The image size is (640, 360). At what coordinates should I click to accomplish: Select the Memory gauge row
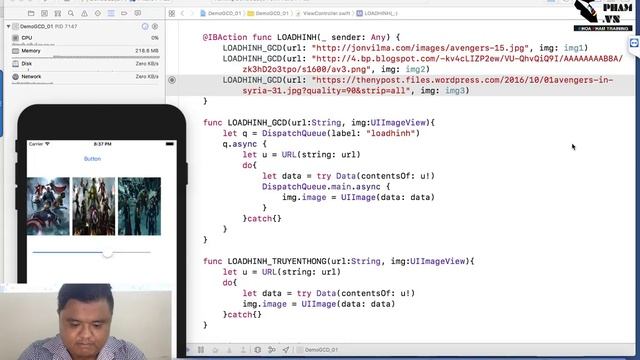coord(85,51)
